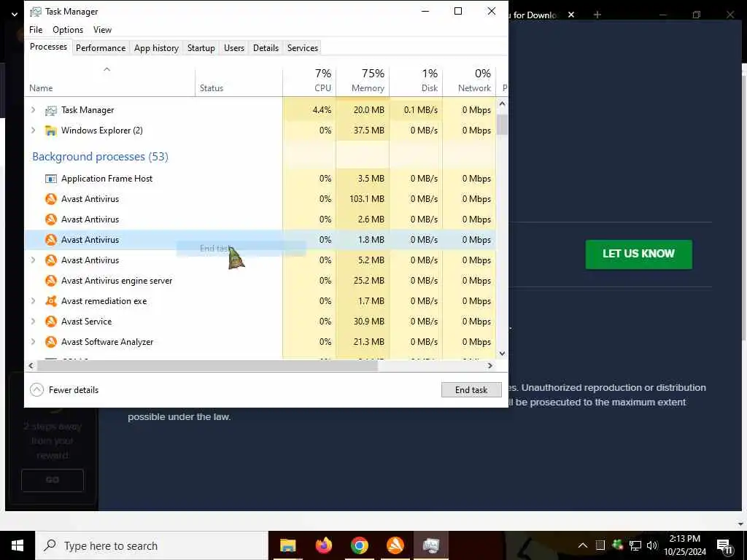Click the Task Manager title bar icon
747x560 pixels.
click(x=36, y=12)
